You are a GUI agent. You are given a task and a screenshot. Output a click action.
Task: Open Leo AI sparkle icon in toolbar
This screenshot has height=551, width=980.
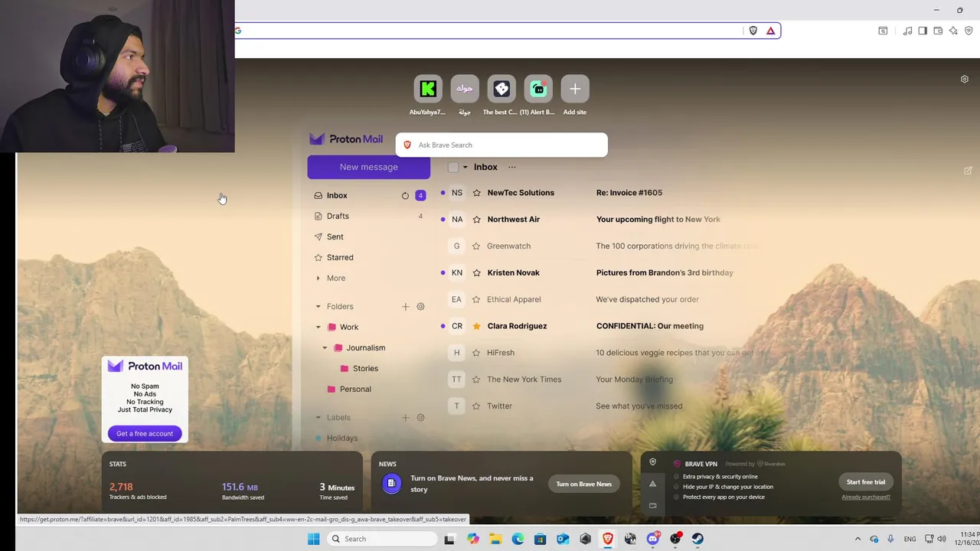tap(953, 31)
